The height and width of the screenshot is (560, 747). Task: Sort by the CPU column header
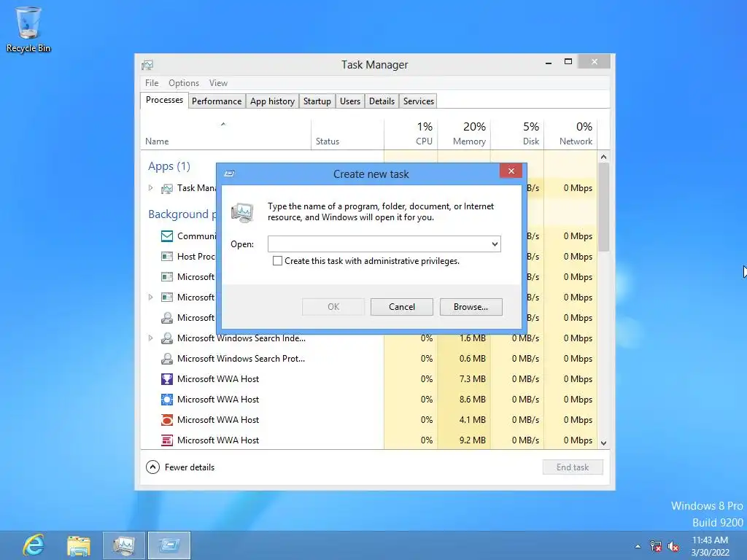[411, 134]
